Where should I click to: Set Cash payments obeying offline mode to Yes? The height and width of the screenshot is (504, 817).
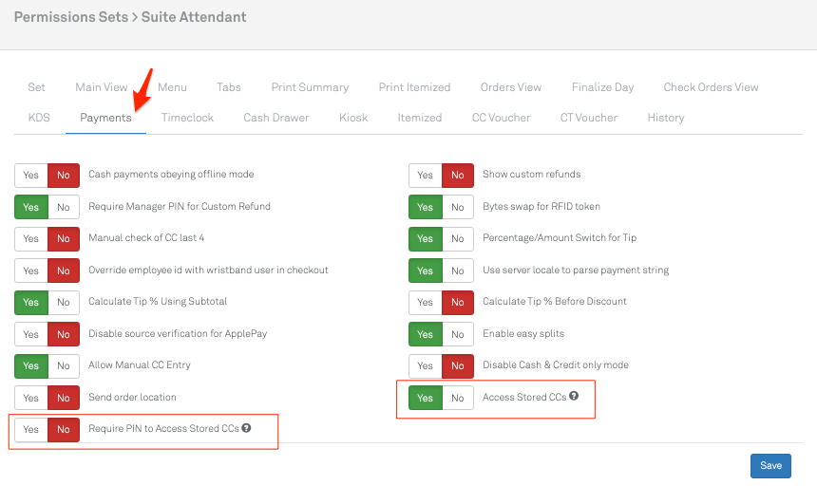(31, 175)
